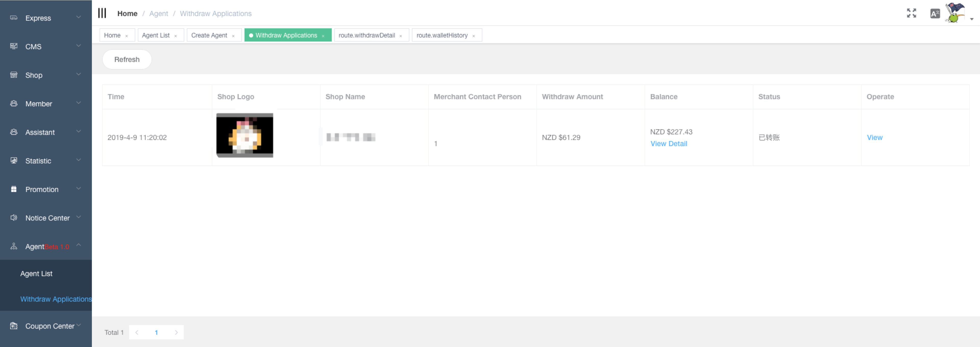Go to next pagination page arrow

pos(176,332)
